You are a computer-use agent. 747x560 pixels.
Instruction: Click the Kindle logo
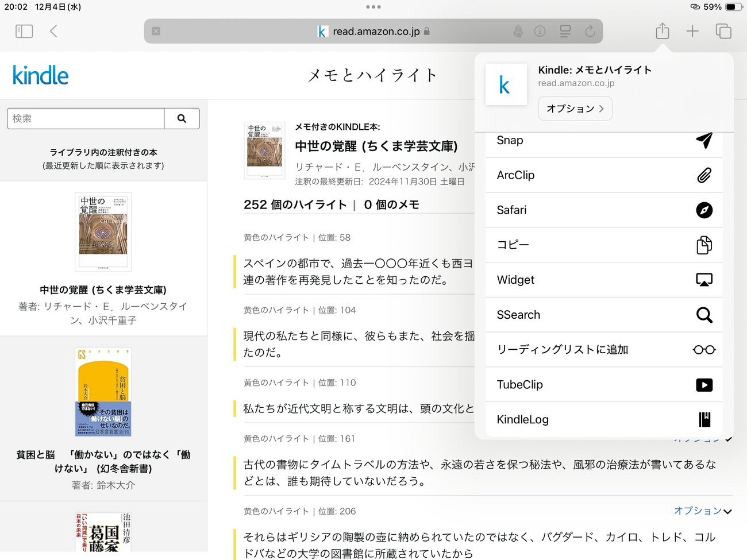[x=40, y=75]
